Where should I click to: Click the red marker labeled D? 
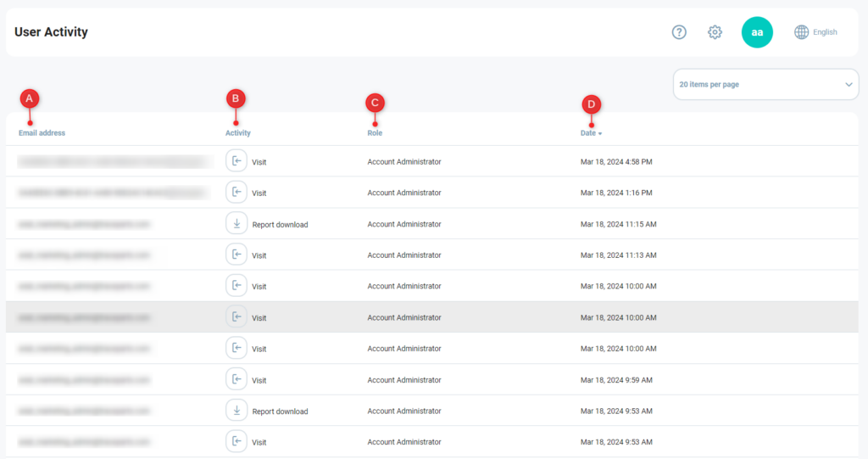pos(592,104)
